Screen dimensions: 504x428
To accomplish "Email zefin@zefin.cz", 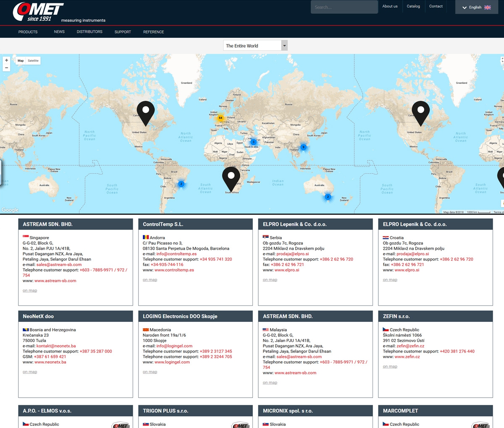I will coord(410,346).
